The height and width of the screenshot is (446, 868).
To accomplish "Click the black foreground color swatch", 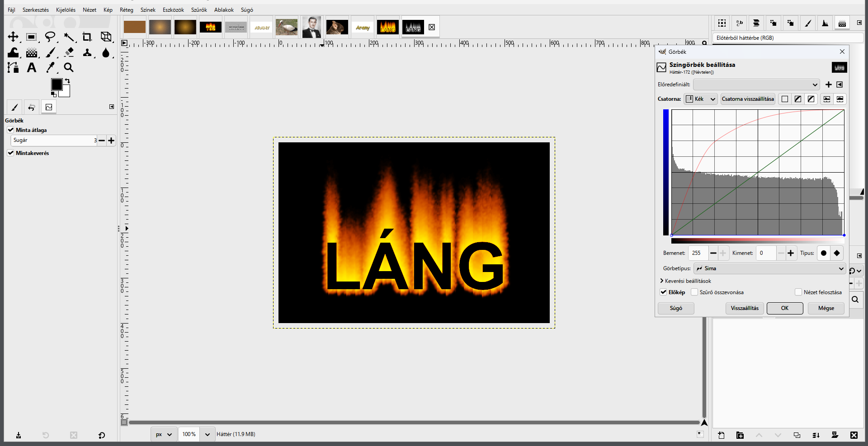I will pyautogui.click(x=57, y=85).
